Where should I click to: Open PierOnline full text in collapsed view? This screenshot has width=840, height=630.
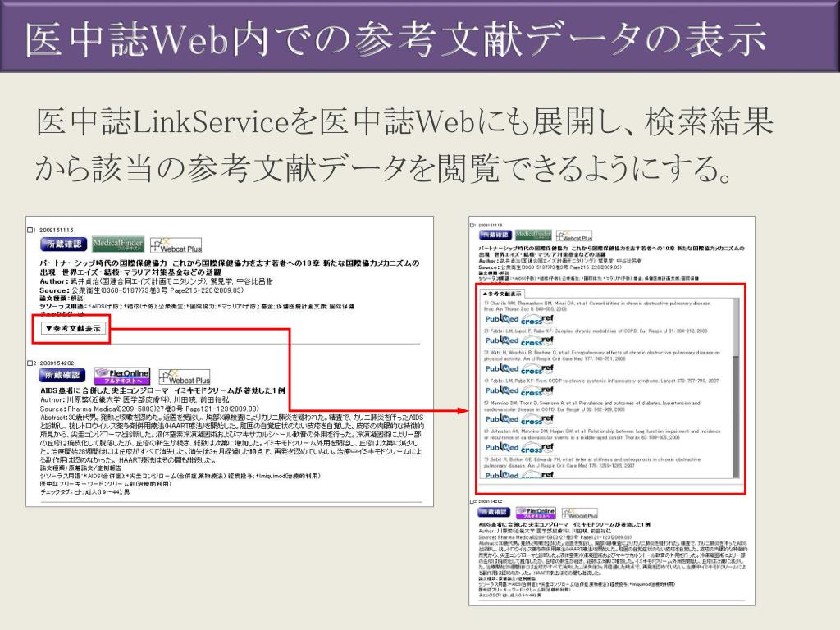(x=122, y=376)
